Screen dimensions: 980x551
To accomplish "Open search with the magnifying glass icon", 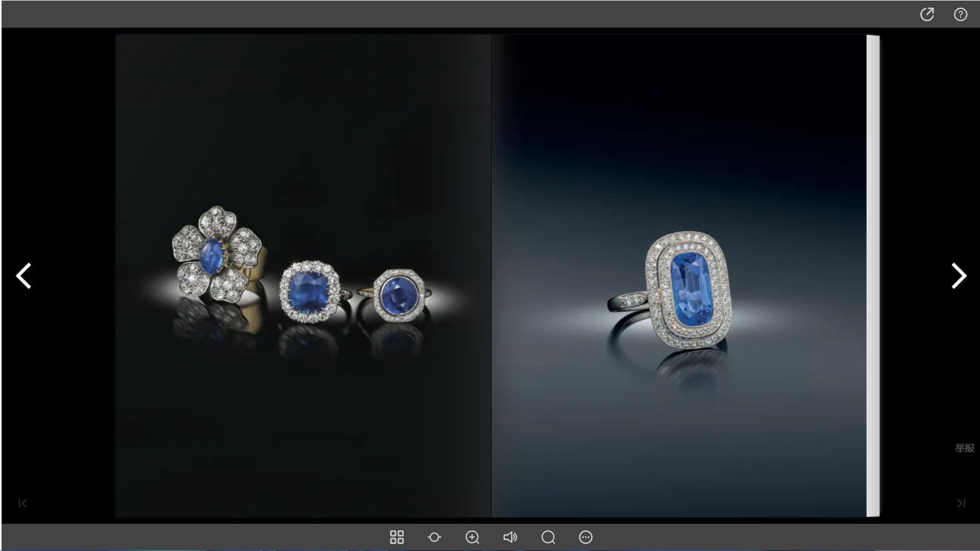I will point(548,537).
